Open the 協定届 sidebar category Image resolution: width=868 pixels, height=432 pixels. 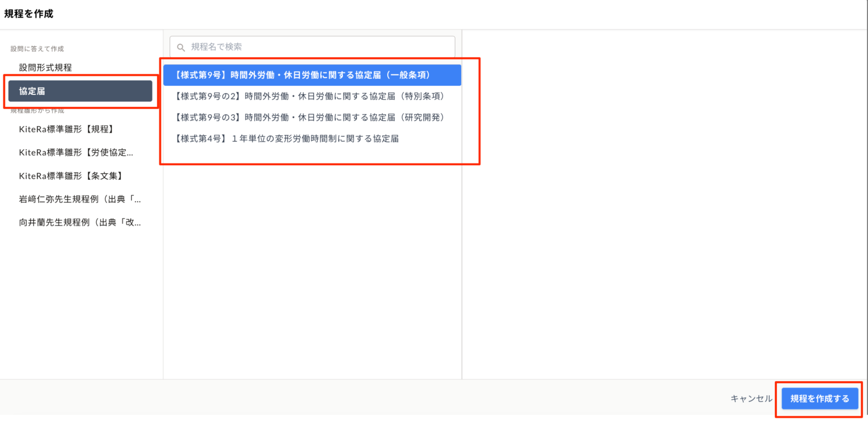coord(80,91)
